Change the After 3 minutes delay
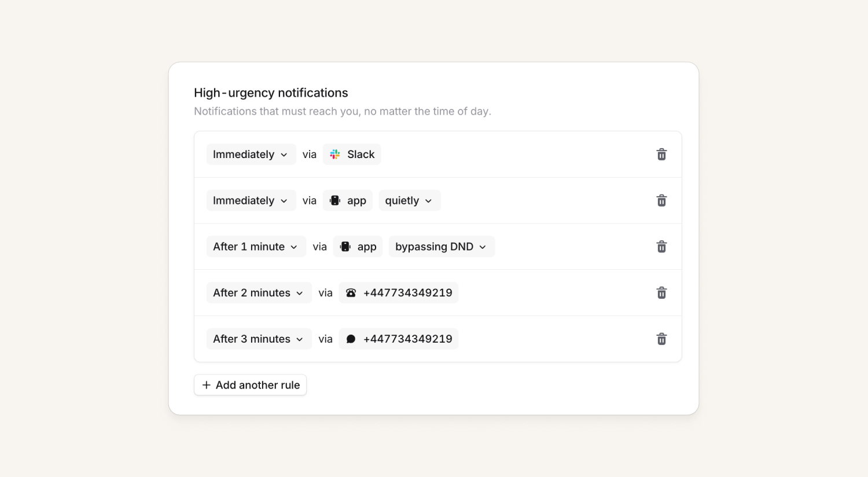The height and width of the screenshot is (477, 868). tap(259, 339)
